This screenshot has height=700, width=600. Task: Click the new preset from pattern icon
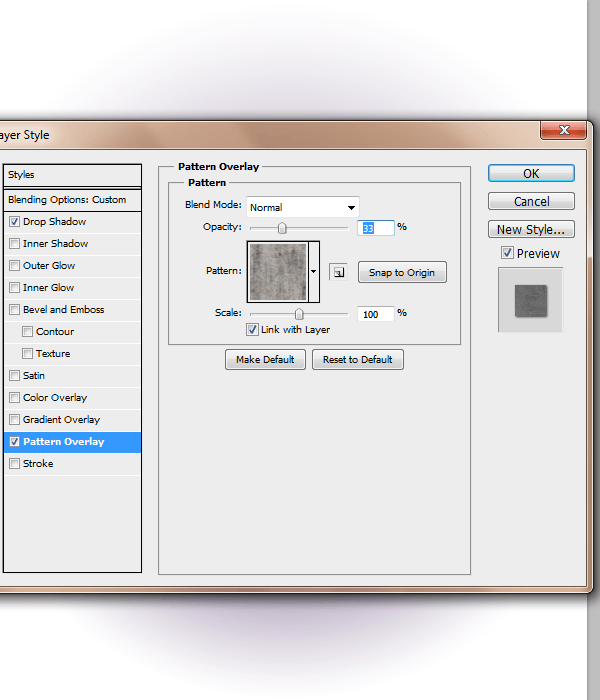click(x=338, y=272)
